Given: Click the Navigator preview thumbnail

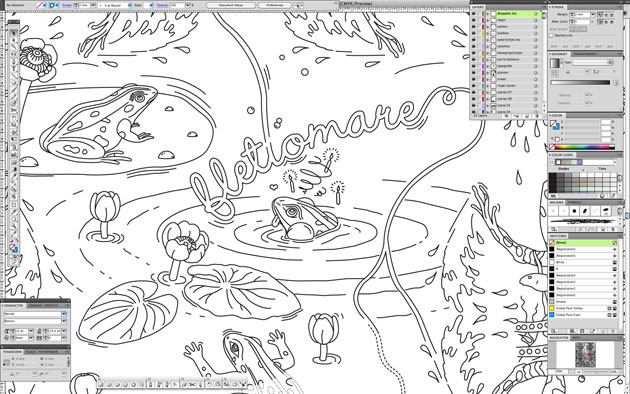Looking at the screenshot, I should (585, 355).
